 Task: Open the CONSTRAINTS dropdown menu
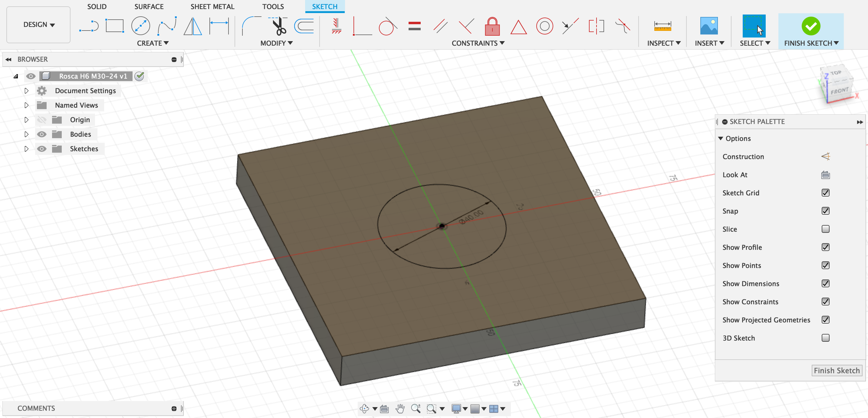[x=478, y=43]
